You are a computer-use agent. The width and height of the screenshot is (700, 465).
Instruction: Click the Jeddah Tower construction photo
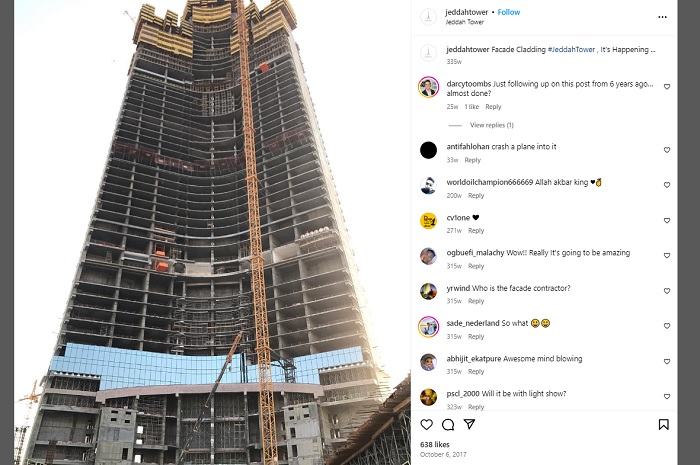tap(212, 232)
